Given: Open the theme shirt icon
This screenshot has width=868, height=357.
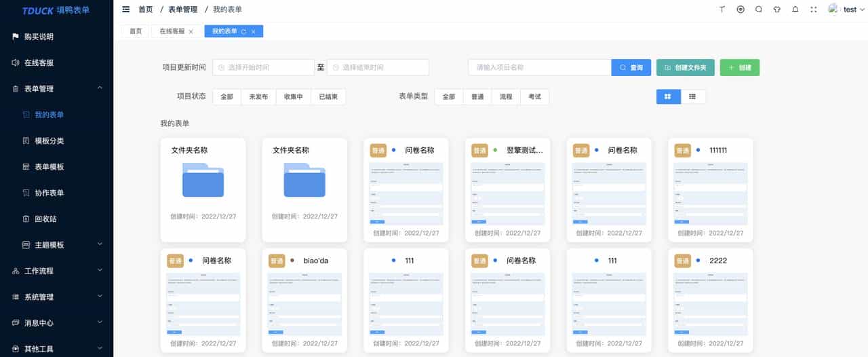Looking at the screenshot, I should coord(777,10).
